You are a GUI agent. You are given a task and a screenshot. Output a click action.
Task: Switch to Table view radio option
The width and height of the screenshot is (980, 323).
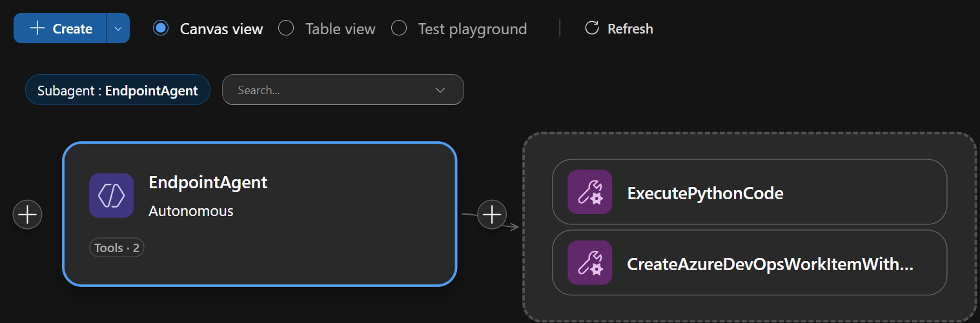[286, 28]
